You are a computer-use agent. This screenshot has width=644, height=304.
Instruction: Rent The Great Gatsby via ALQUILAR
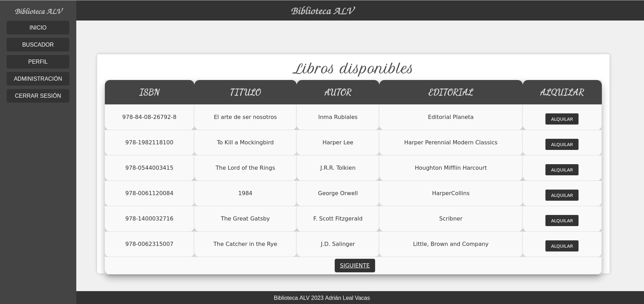pyautogui.click(x=562, y=221)
